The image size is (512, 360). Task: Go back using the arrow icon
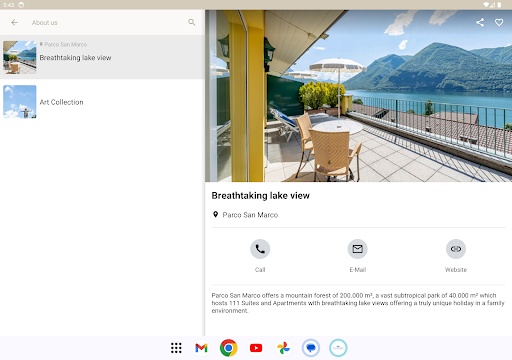click(x=14, y=22)
